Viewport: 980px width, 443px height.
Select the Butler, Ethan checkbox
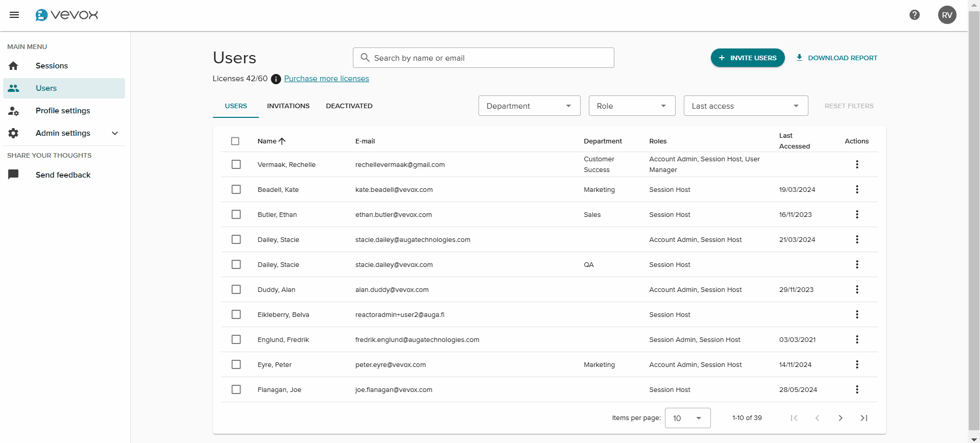pos(236,214)
